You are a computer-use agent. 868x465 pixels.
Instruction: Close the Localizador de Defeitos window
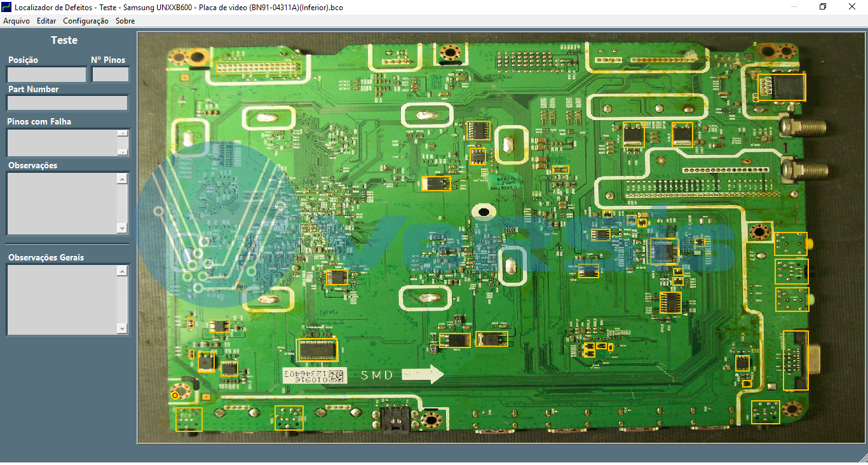[x=852, y=6]
